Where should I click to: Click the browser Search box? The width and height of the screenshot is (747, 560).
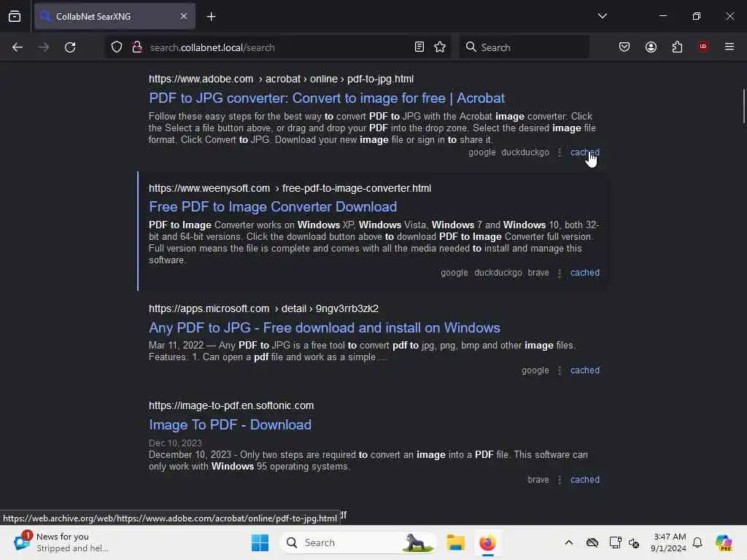tap(524, 47)
